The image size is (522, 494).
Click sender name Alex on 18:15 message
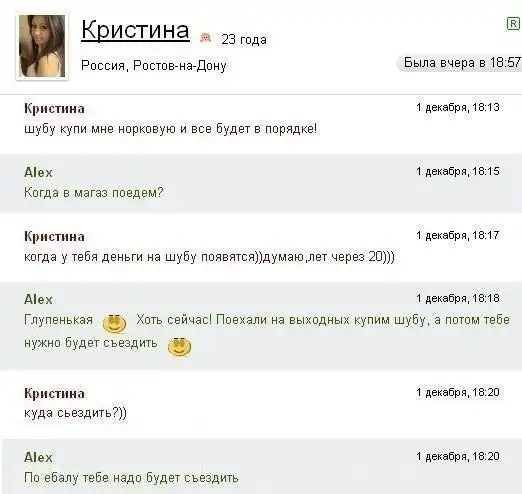coord(38,173)
